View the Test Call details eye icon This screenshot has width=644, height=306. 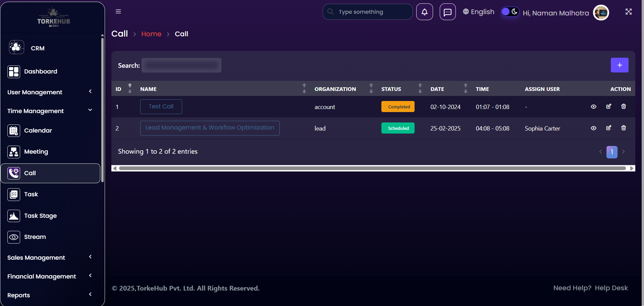tap(593, 107)
